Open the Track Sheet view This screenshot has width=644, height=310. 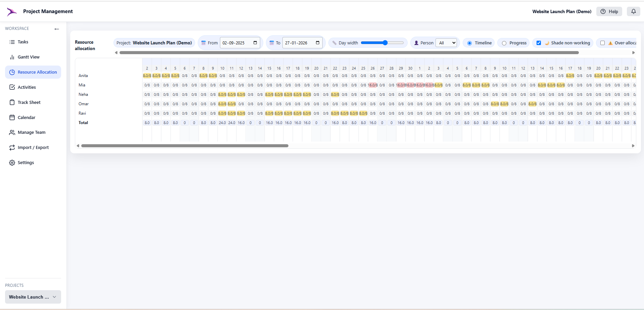click(29, 102)
